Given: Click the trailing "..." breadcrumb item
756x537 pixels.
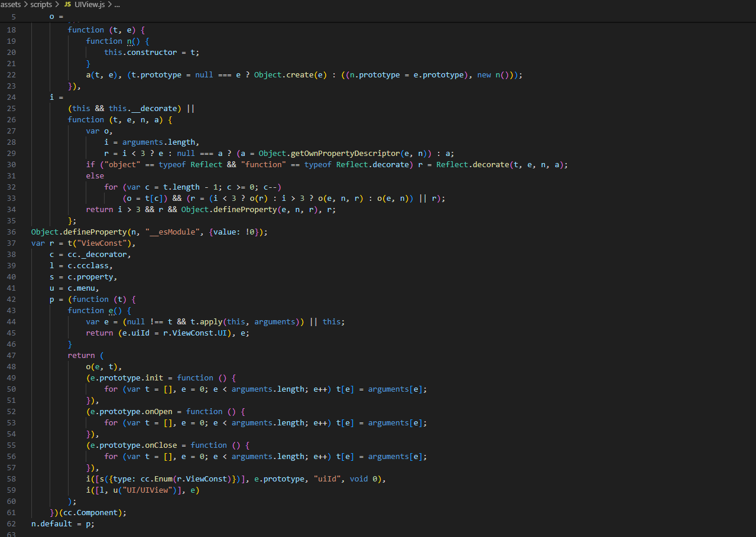Looking at the screenshot, I should point(117,5).
